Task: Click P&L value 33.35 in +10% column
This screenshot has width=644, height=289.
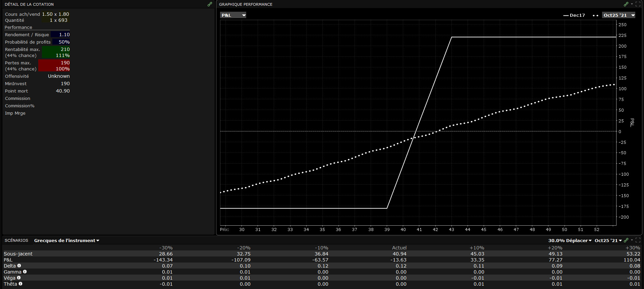Action: tap(477, 260)
